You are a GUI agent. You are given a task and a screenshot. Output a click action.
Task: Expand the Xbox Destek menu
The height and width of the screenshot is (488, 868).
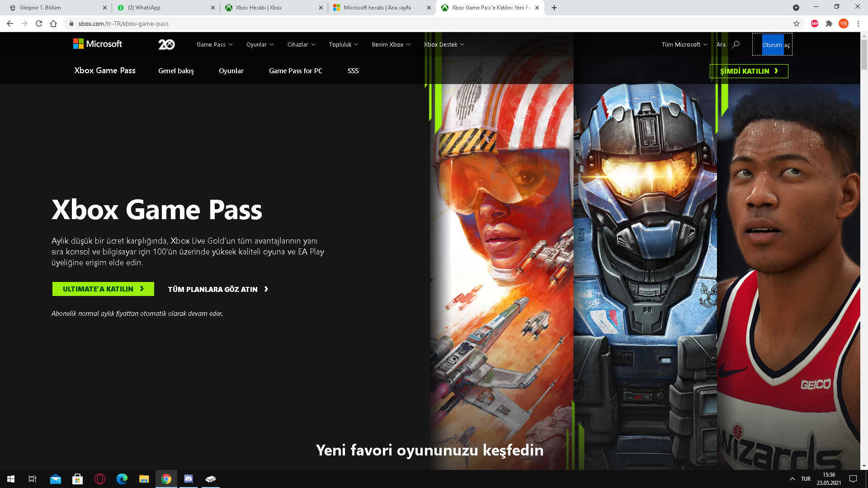(443, 44)
